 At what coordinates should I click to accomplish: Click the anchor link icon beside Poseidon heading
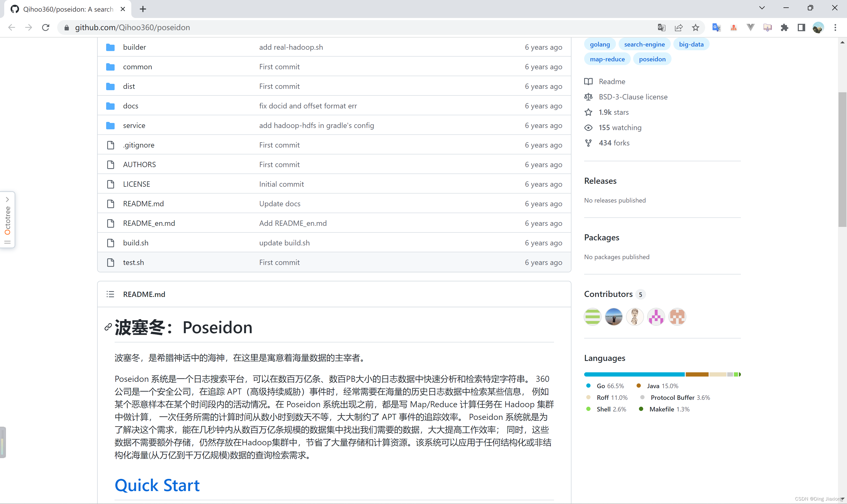point(108,327)
